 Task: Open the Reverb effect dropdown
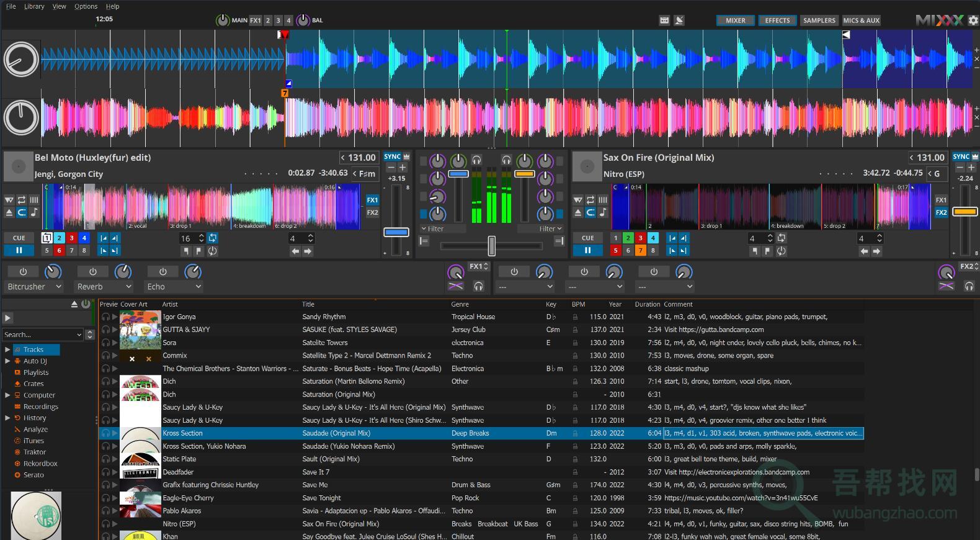[104, 287]
